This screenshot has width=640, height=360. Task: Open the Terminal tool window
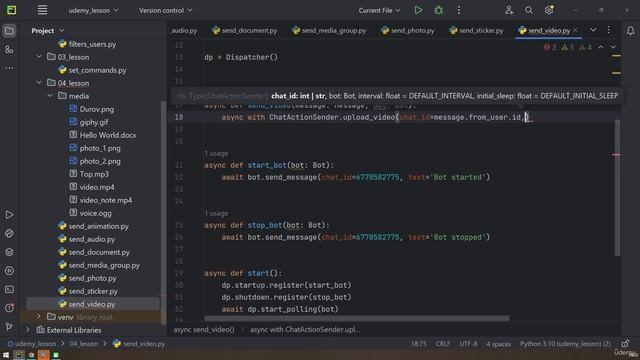pyautogui.click(x=9, y=289)
